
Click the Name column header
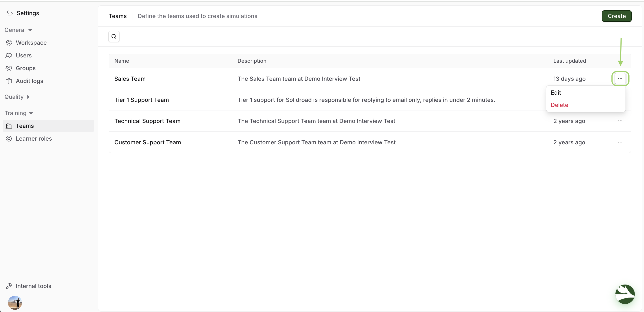(x=121, y=61)
